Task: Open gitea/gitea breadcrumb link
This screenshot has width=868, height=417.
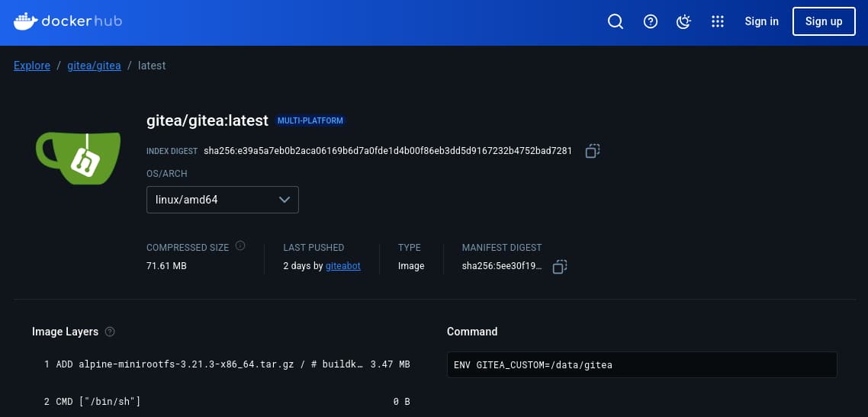Action: point(94,66)
